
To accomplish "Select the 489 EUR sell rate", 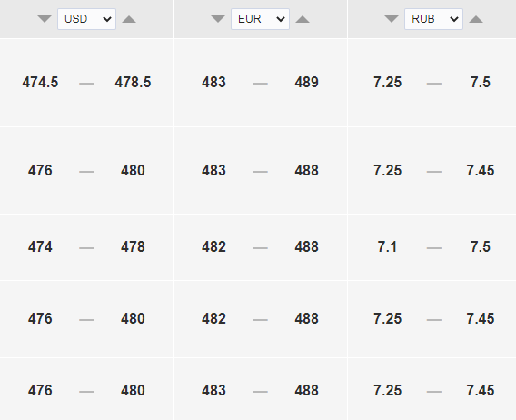I will pyautogui.click(x=306, y=83).
